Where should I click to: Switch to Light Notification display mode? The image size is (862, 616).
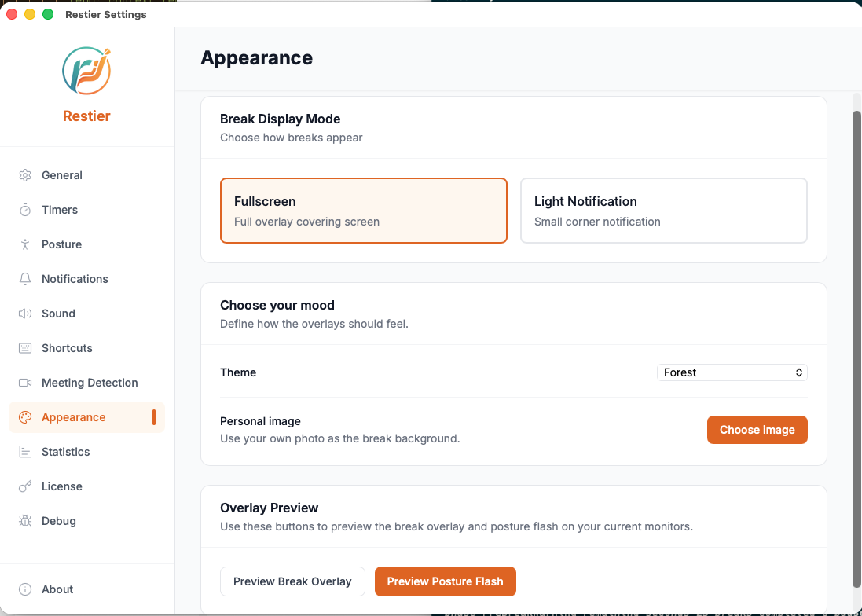663,210
